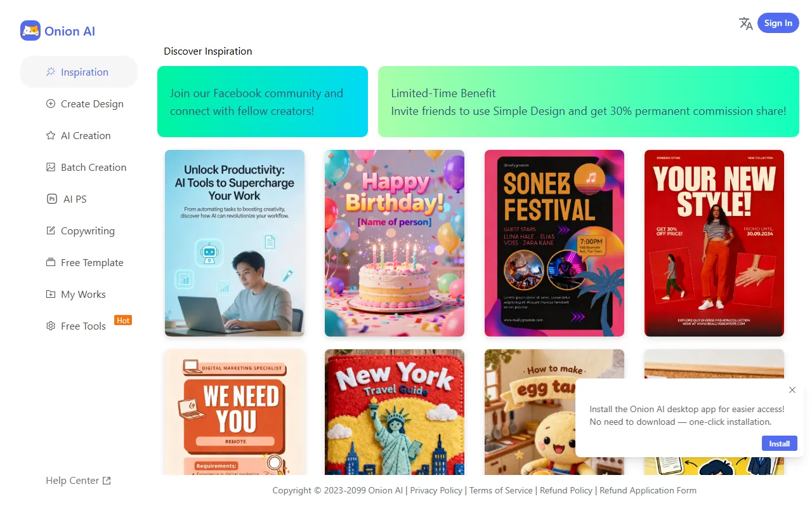
Task: Click the Join our Facebook community banner
Action: coord(263,102)
